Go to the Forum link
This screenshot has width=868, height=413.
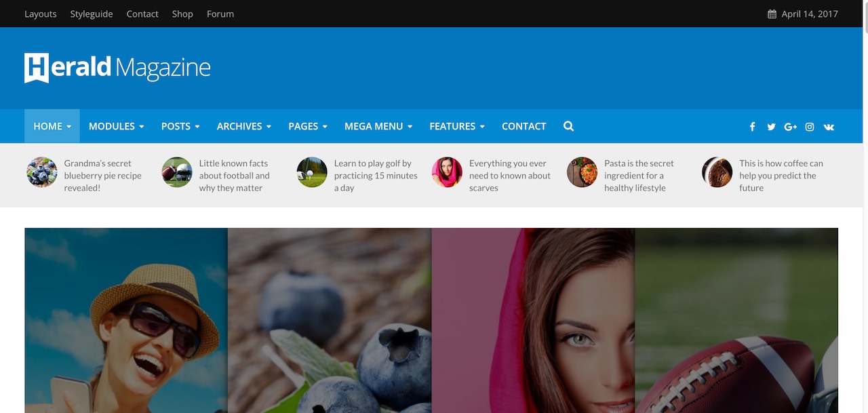[220, 14]
